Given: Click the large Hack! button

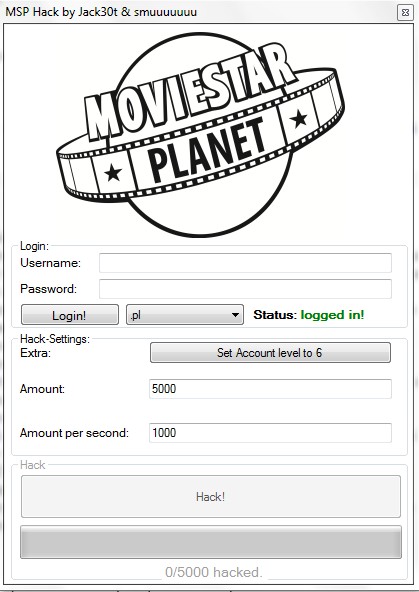Looking at the screenshot, I should tap(211, 496).
